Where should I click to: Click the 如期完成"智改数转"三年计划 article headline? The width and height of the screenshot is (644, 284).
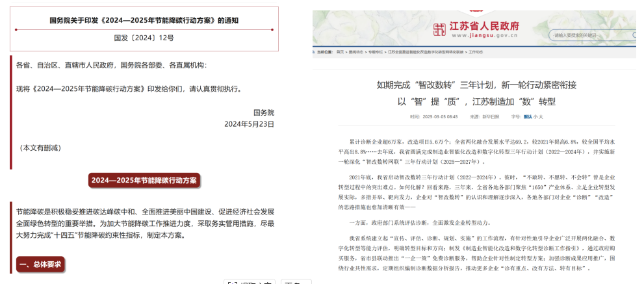pos(476,85)
